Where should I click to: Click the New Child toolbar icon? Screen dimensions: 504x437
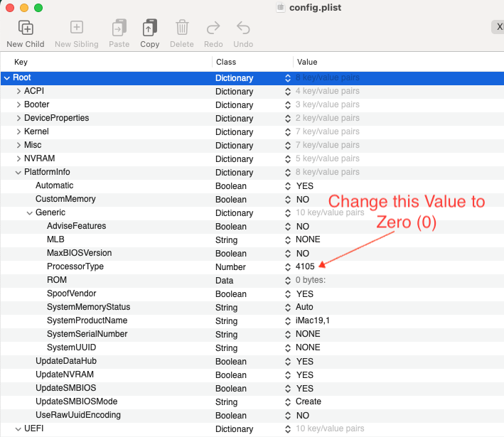26,28
